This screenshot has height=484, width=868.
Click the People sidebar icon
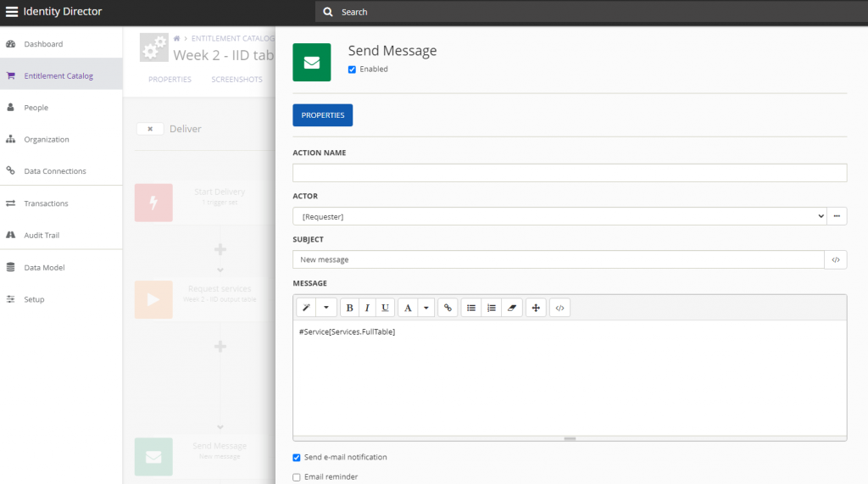point(10,108)
